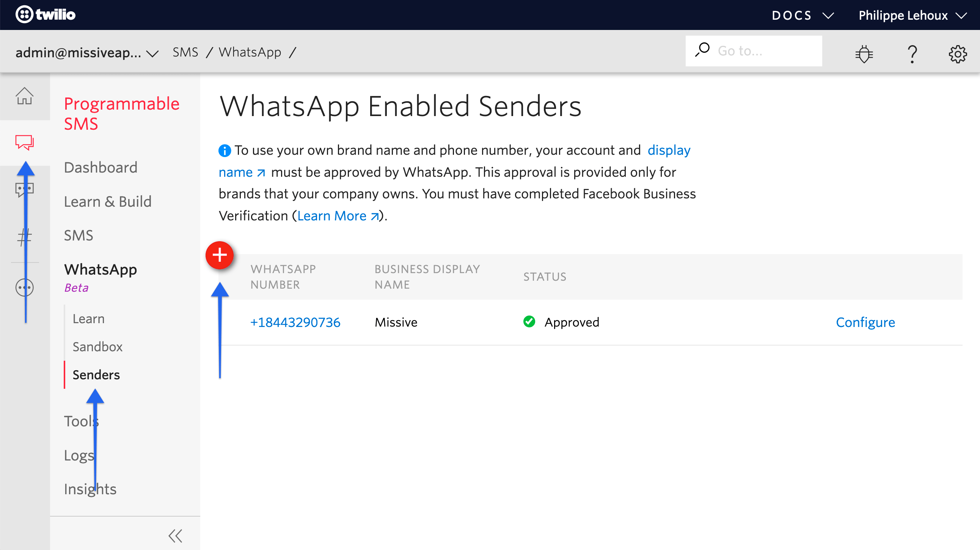Image resolution: width=980 pixels, height=550 pixels.
Task: Click Configure link for Missive sender
Action: pos(865,322)
